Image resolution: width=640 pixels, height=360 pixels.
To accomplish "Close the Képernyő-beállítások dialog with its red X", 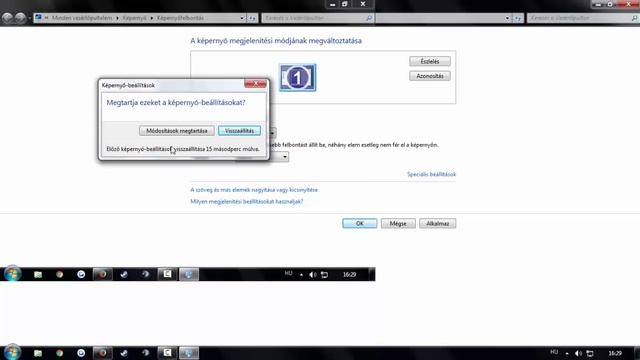I will [256, 84].
